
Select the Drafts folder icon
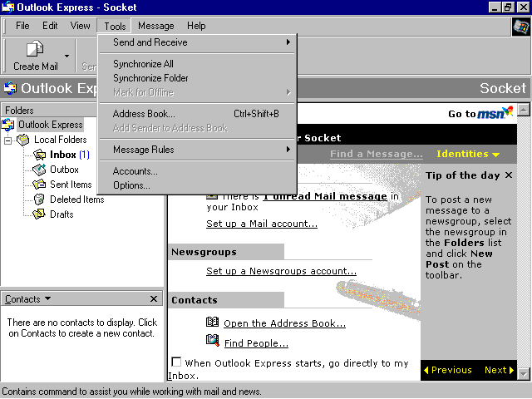click(x=39, y=214)
